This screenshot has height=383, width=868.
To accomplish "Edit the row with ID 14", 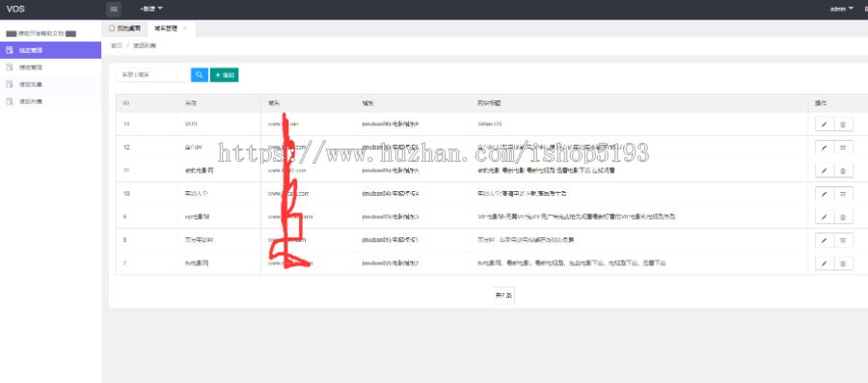I will click(825, 124).
